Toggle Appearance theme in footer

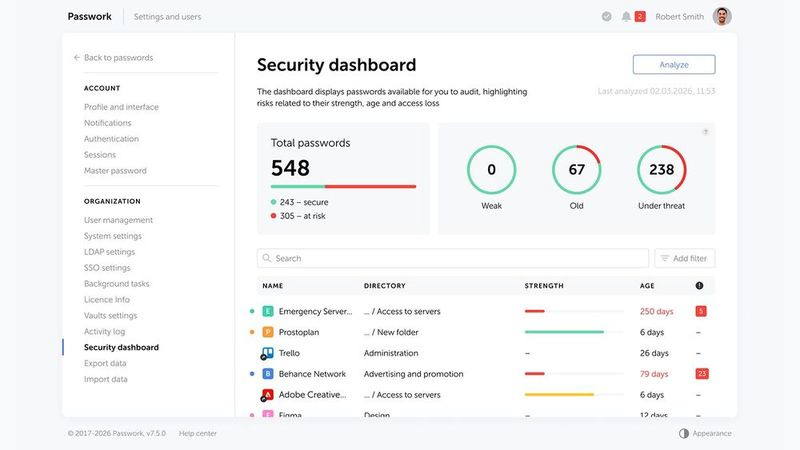705,433
